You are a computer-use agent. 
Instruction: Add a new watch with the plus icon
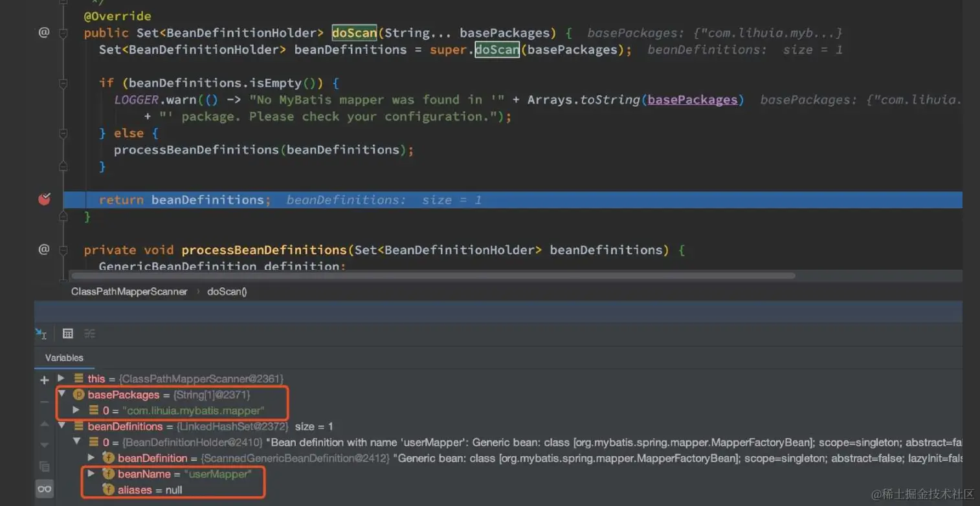pos(44,380)
